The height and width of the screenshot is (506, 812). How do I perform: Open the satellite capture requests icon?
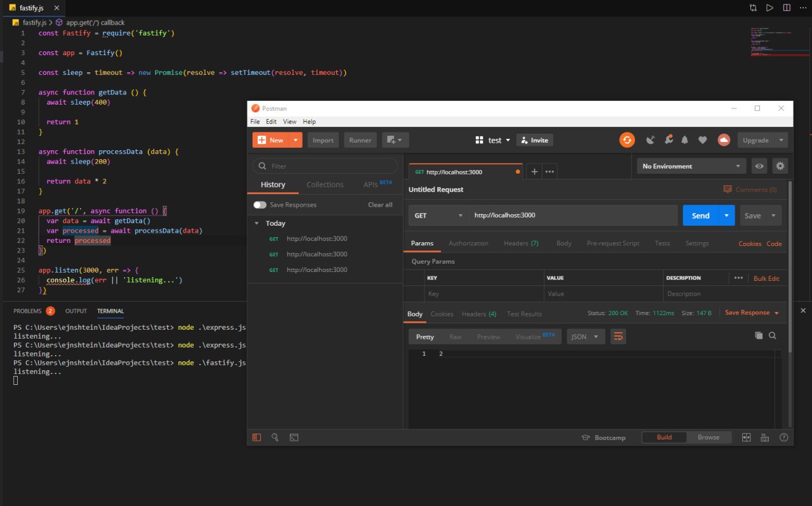[x=650, y=140]
